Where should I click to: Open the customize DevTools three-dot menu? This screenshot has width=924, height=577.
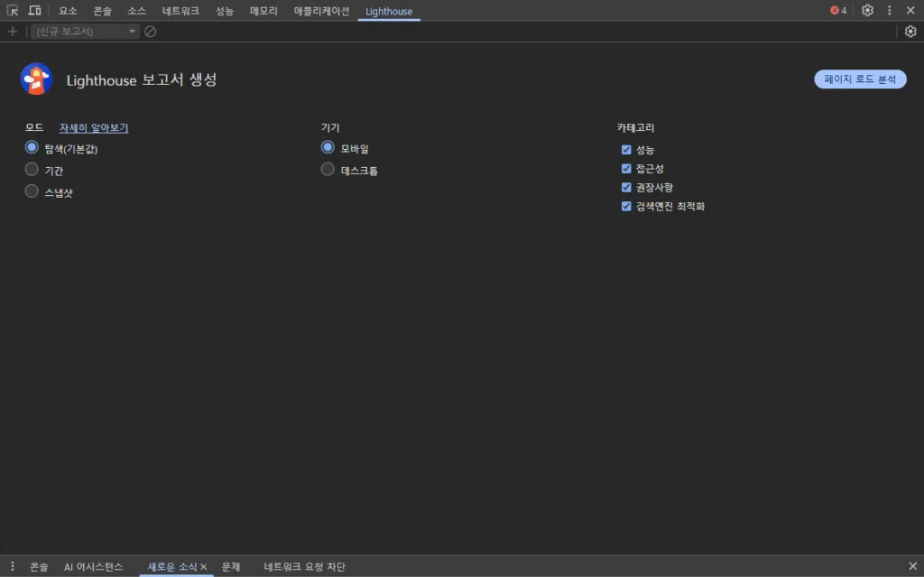[889, 10]
